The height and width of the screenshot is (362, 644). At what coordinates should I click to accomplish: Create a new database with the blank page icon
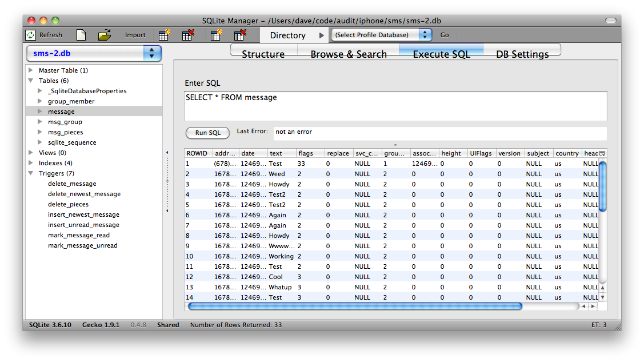(81, 35)
